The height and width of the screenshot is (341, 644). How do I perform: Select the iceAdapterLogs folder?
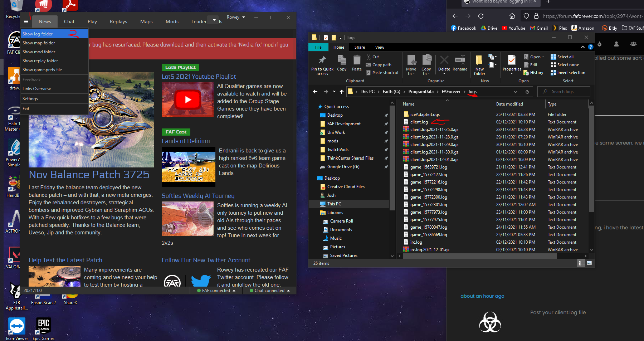pos(425,115)
